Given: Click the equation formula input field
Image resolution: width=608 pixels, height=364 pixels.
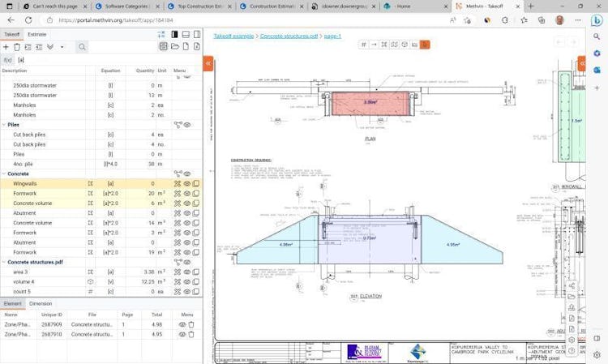Looking at the screenshot, I should (x=109, y=60).
